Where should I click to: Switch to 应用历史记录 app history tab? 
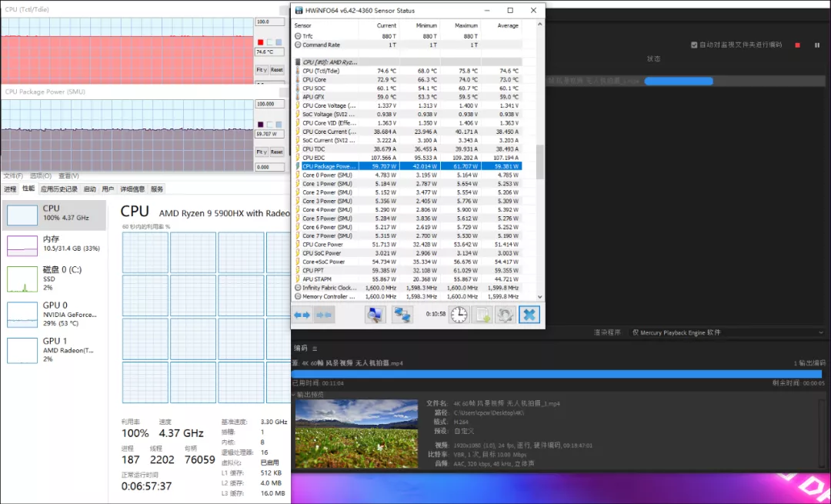point(58,189)
